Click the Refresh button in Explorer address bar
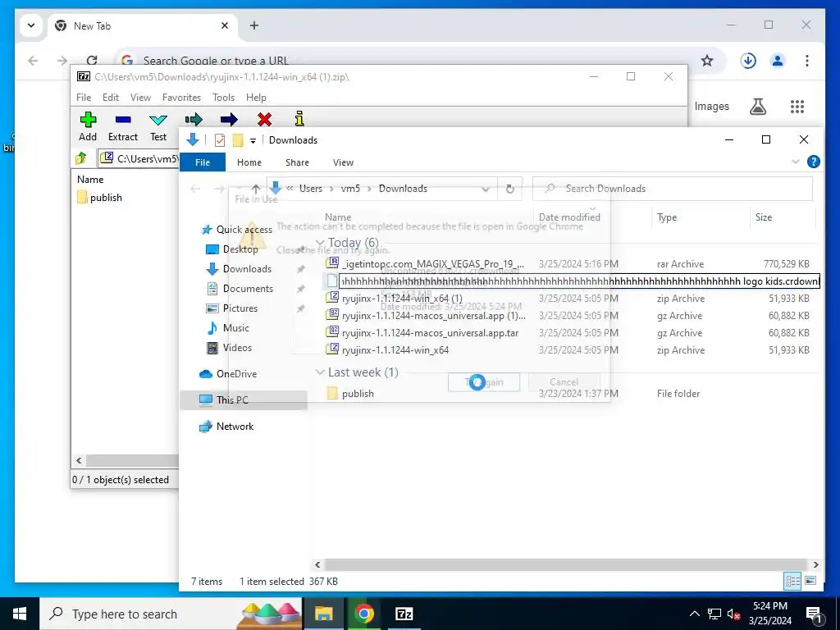The image size is (840, 630). point(510,189)
